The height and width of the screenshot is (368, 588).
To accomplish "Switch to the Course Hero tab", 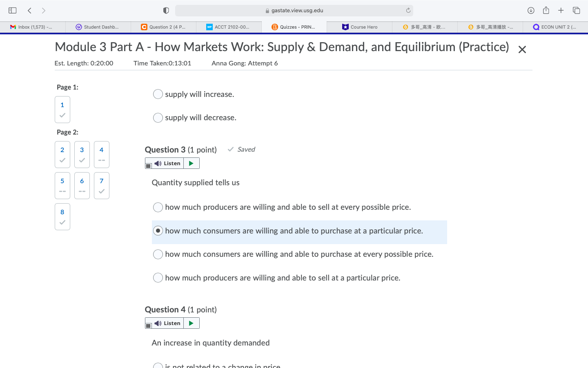I will (359, 27).
